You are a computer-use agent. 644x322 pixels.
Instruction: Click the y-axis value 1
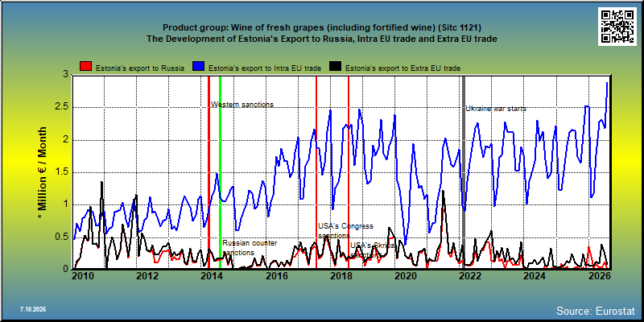point(65,204)
